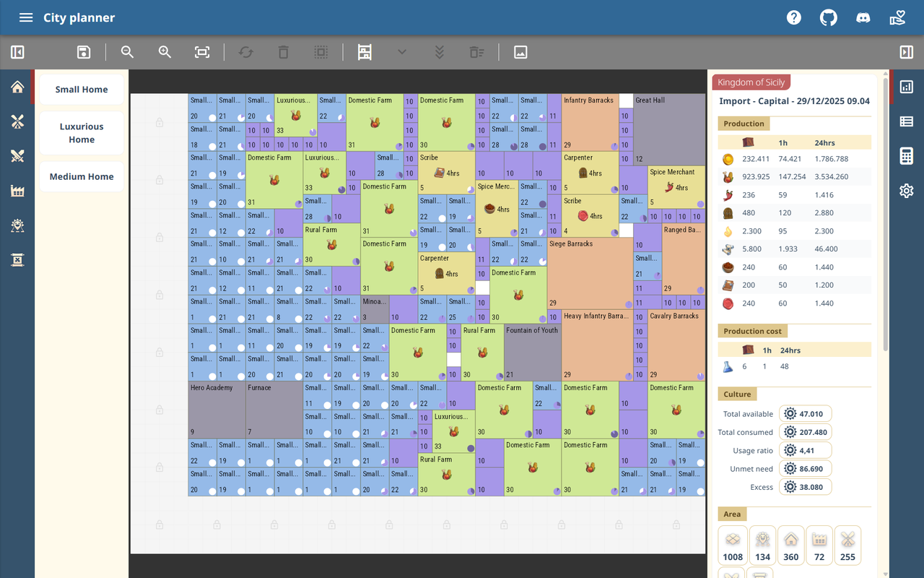
Task: Select the Spice Merchant building with 4hrs
Action: (676, 187)
